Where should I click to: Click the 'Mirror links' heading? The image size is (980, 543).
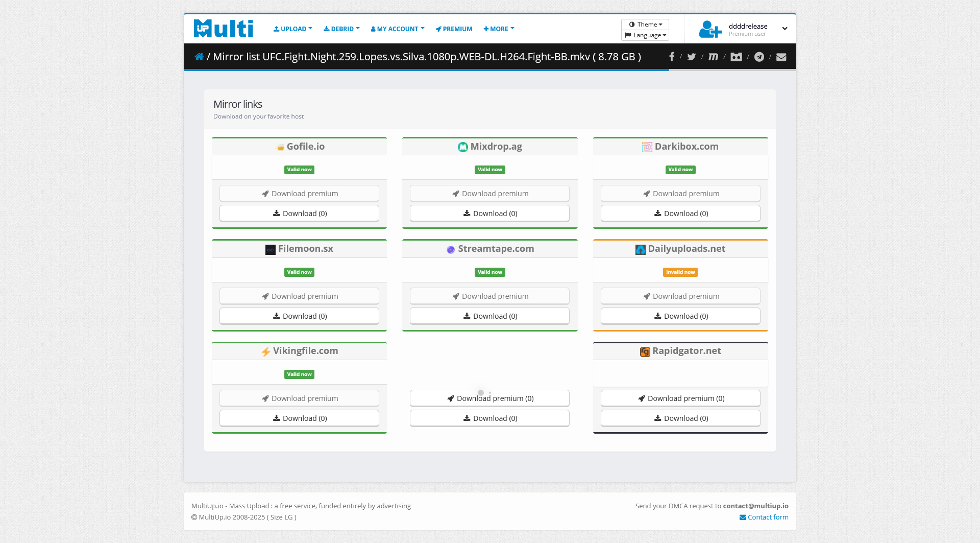point(238,104)
